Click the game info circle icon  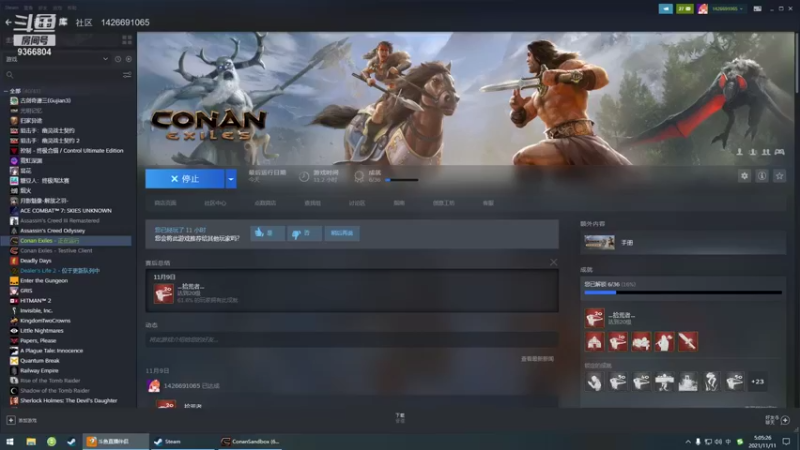point(762,176)
